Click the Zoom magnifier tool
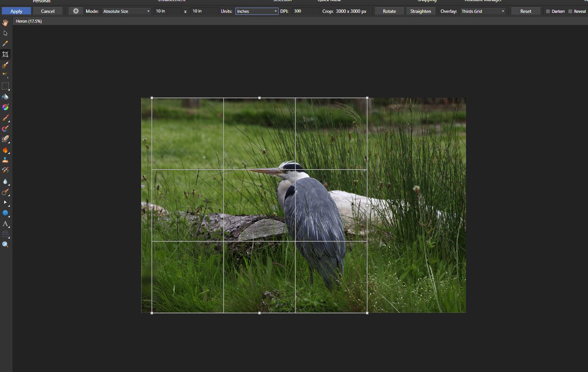 [x=5, y=244]
